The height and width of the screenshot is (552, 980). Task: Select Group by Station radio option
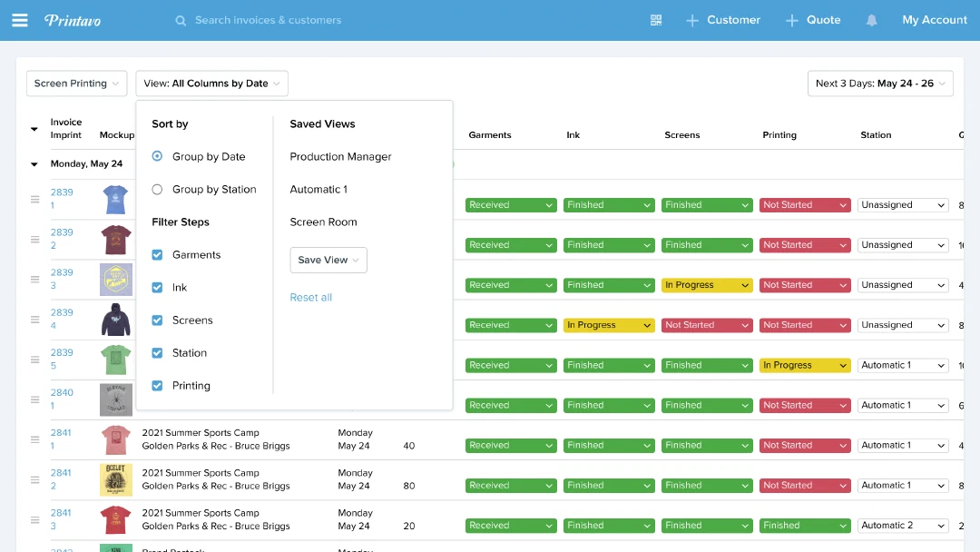[x=158, y=190]
